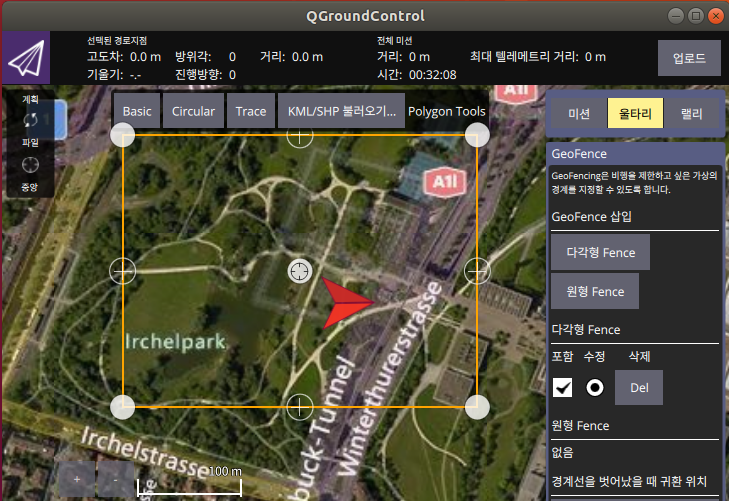Image resolution: width=729 pixels, height=501 pixels.
Task: Maximize the QGroundControl window
Action: 696,16
